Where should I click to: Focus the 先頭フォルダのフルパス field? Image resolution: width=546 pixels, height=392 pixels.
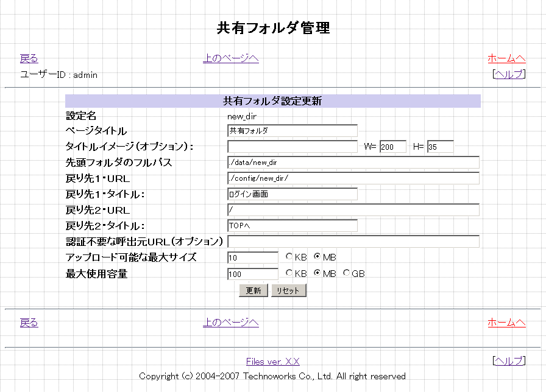click(x=353, y=163)
